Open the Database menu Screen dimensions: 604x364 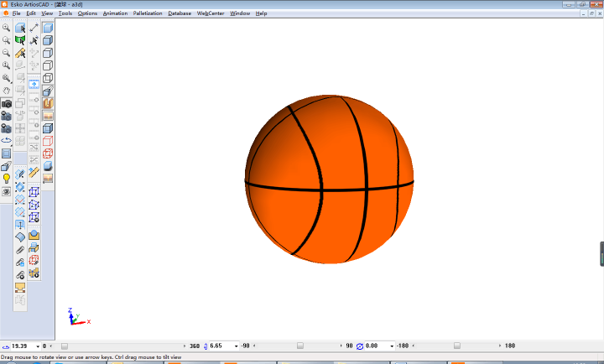point(180,13)
